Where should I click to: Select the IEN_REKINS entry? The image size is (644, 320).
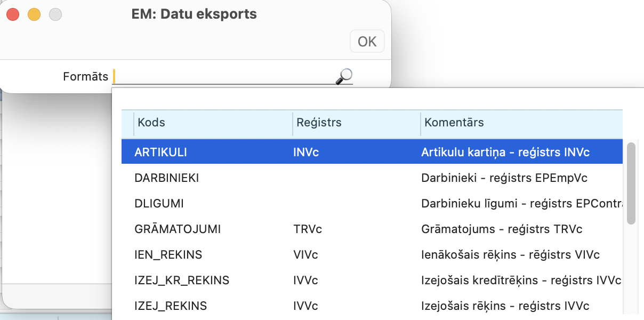click(168, 254)
